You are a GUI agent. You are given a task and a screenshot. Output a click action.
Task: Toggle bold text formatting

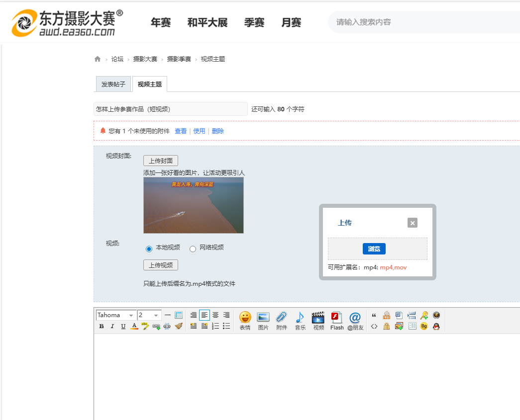[x=102, y=327]
